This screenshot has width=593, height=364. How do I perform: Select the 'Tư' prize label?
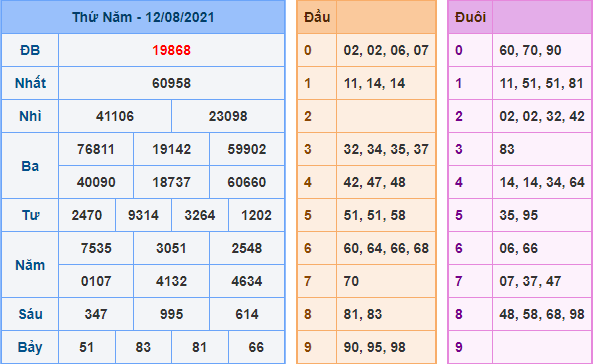point(30,215)
